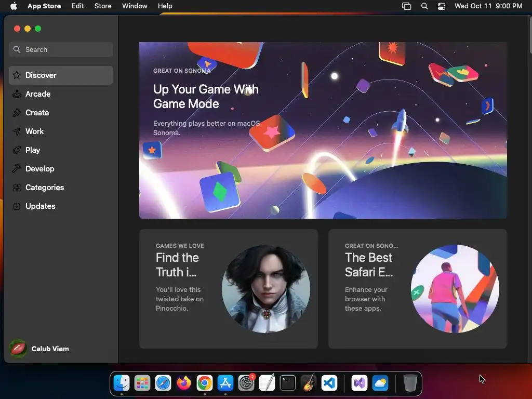The height and width of the screenshot is (399, 532).
Task: Click the Updates download icon
Action: 17,206
